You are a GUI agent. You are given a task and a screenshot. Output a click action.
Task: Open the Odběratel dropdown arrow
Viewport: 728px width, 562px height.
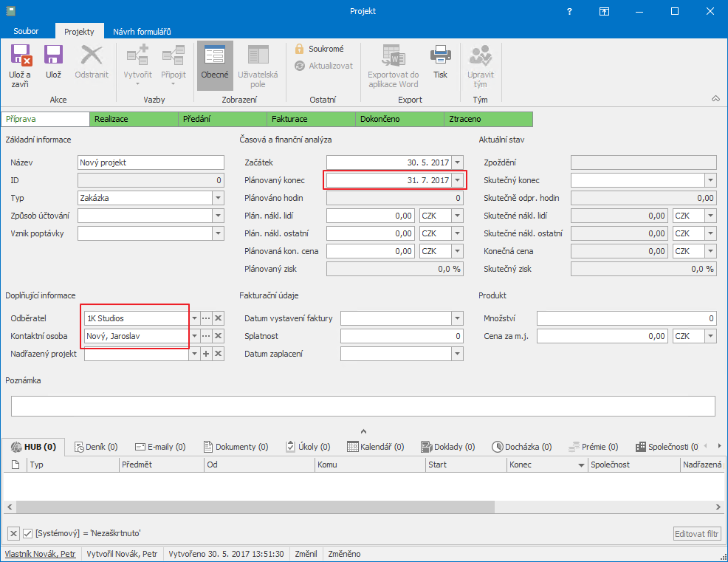tap(194, 318)
